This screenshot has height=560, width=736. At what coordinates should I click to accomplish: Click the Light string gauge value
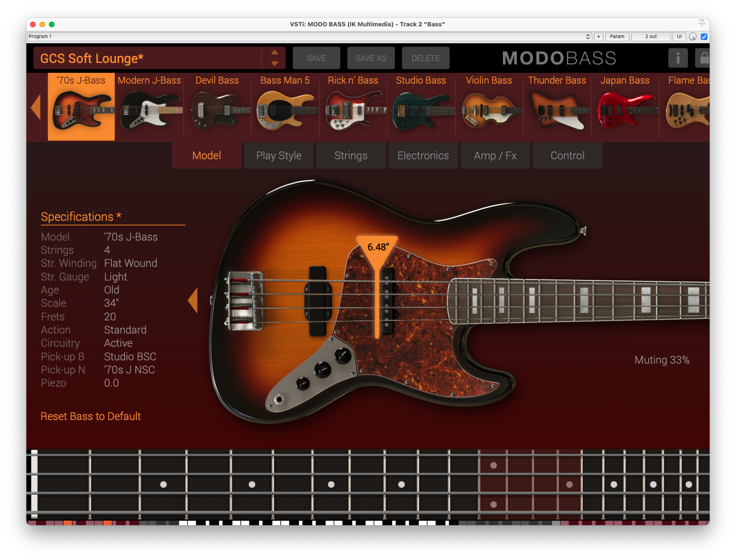click(116, 277)
